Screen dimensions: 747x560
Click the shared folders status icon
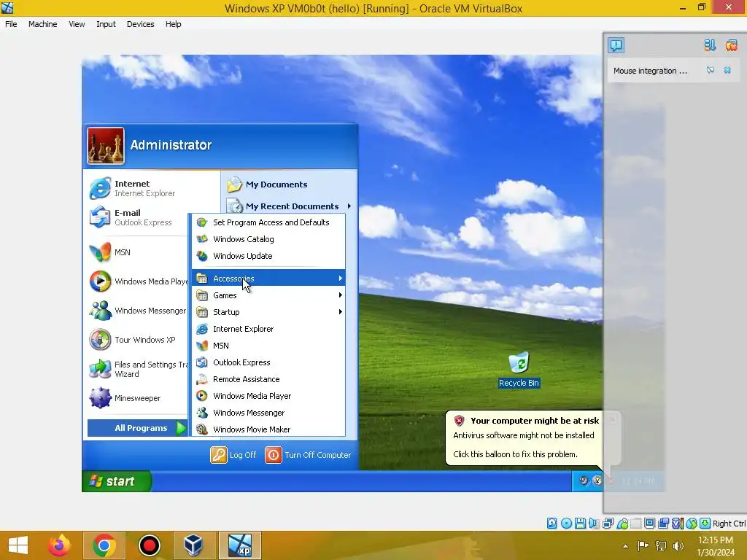tap(635, 524)
